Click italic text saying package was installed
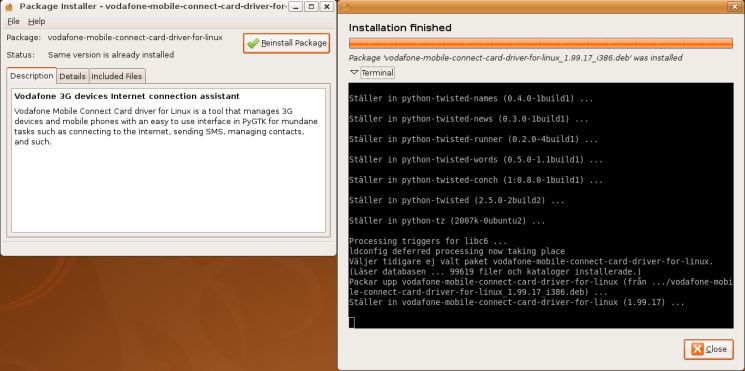 (516, 58)
